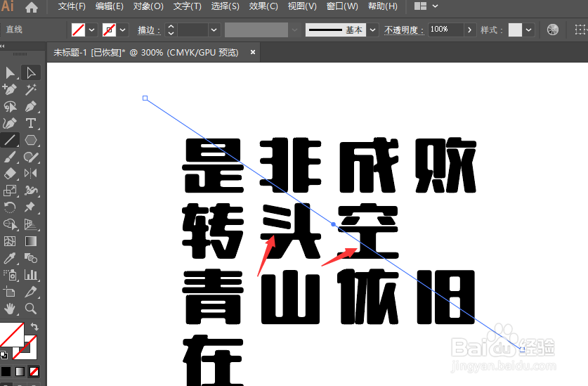The image size is (588, 386).
Task: Open the Recolor Artwork color wheel
Action: pos(552,30)
